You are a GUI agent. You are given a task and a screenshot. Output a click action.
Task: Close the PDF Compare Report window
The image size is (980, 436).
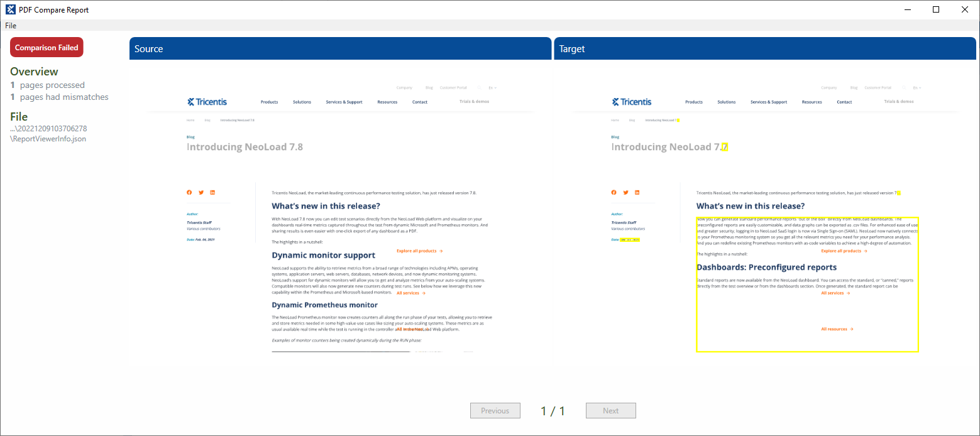[x=965, y=9]
